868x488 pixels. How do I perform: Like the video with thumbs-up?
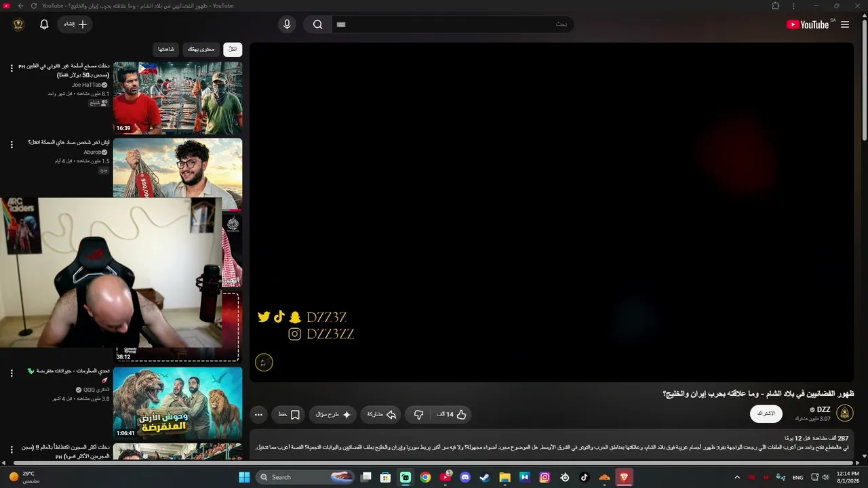(452, 414)
